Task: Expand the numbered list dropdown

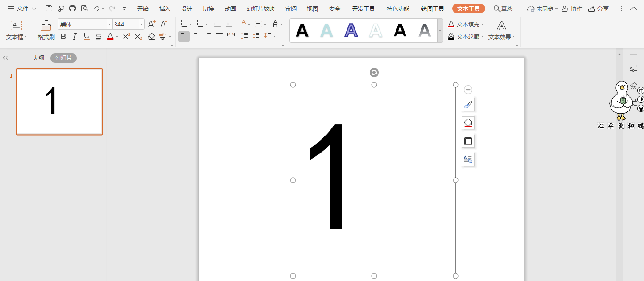Action: 206,24
